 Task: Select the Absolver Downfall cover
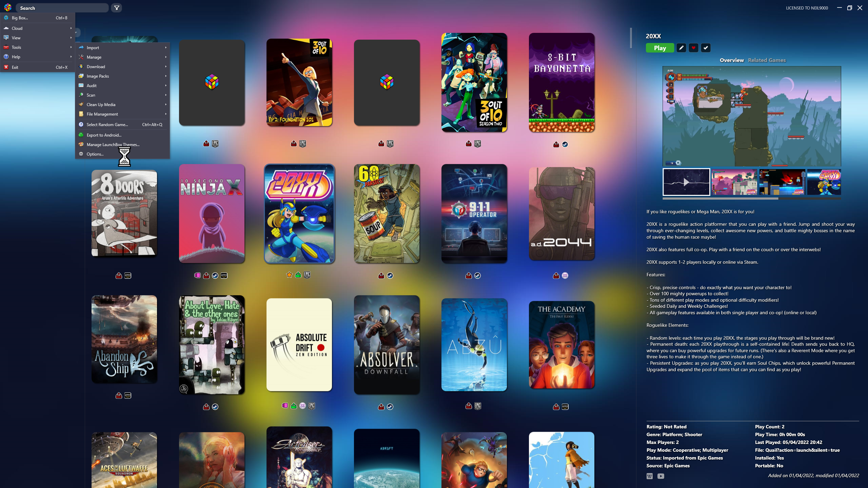click(x=387, y=345)
